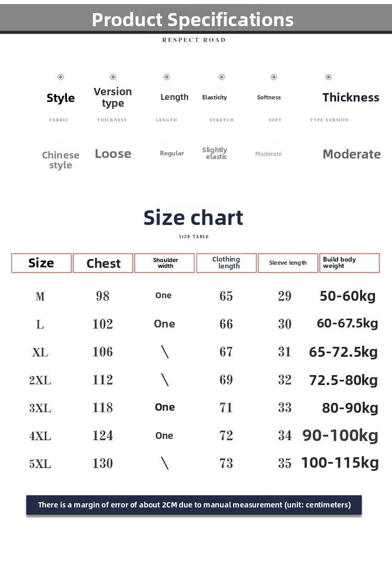Click the backslash icon in 2XL row
This screenshot has height=565, width=392.
coord(165,379)
